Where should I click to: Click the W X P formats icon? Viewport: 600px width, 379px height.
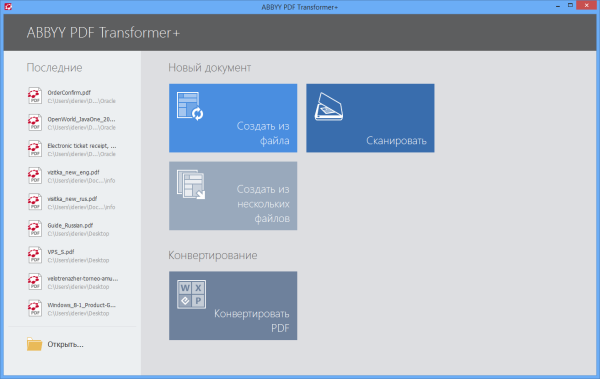pyautogui.click(x=191, y=294)
